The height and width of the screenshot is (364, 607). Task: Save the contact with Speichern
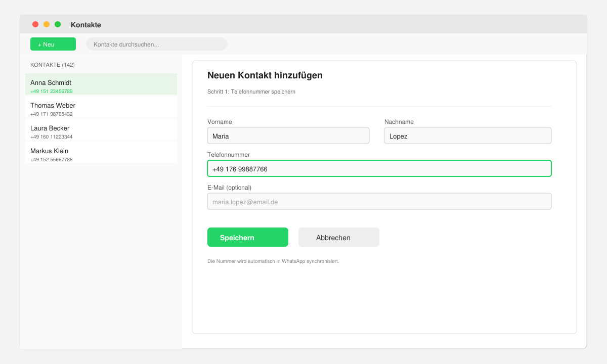(x=248, y=237)
